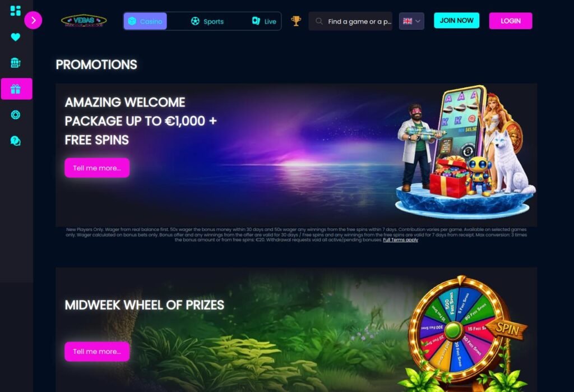574x392 pixels.
Task: Open the casino chip icon in sidebar
Action: (15, 115)
